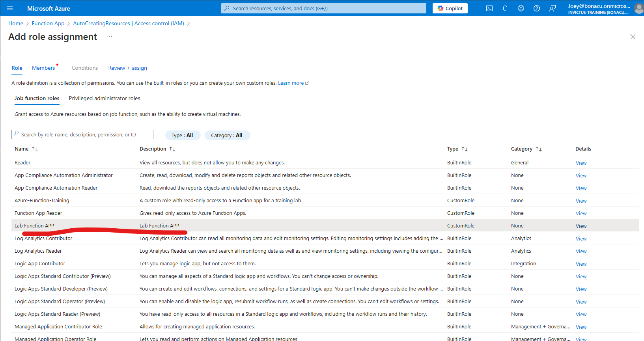Image resolution: width=644 pixels, height=341 pixels.
Task: Sort roles by Name column
Action: pos(26,149)
